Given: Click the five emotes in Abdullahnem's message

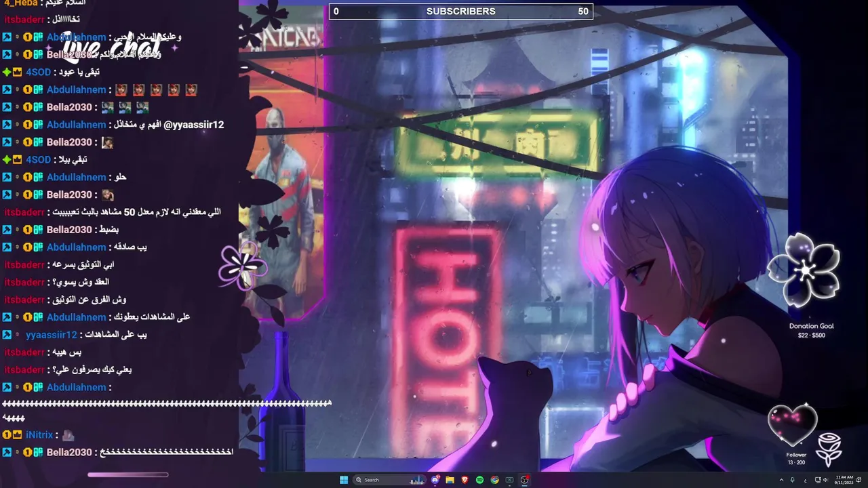Looking at the screenshot, I should point(156,89).
